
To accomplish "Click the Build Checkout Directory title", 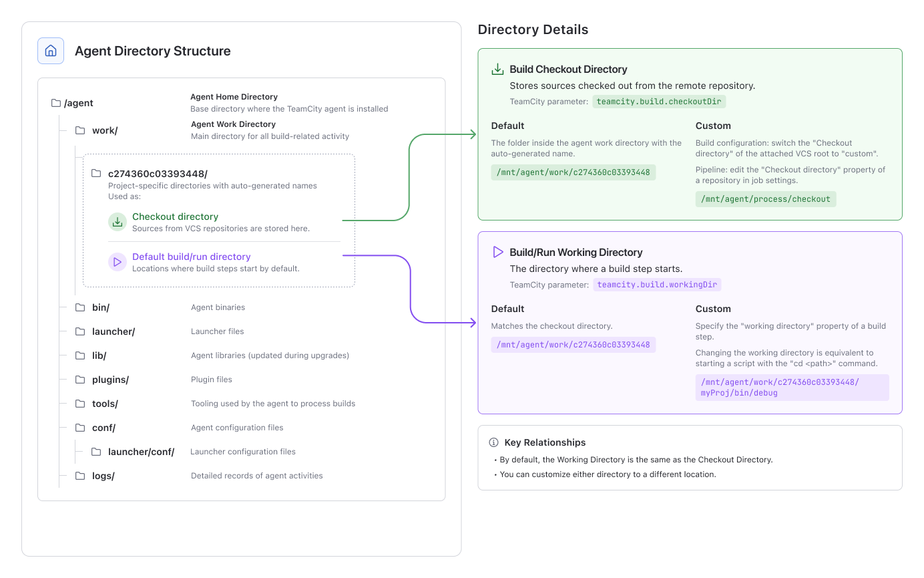I will [568, 69].
